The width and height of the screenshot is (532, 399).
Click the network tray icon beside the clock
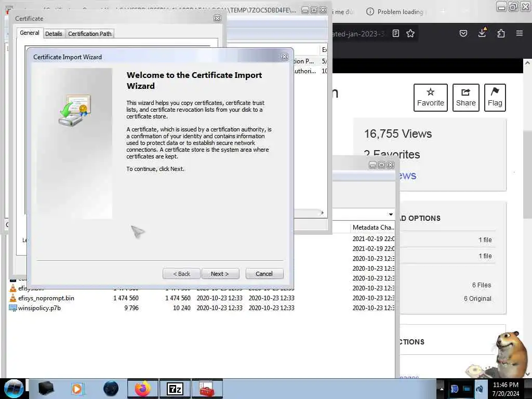[x=467, y=389]
